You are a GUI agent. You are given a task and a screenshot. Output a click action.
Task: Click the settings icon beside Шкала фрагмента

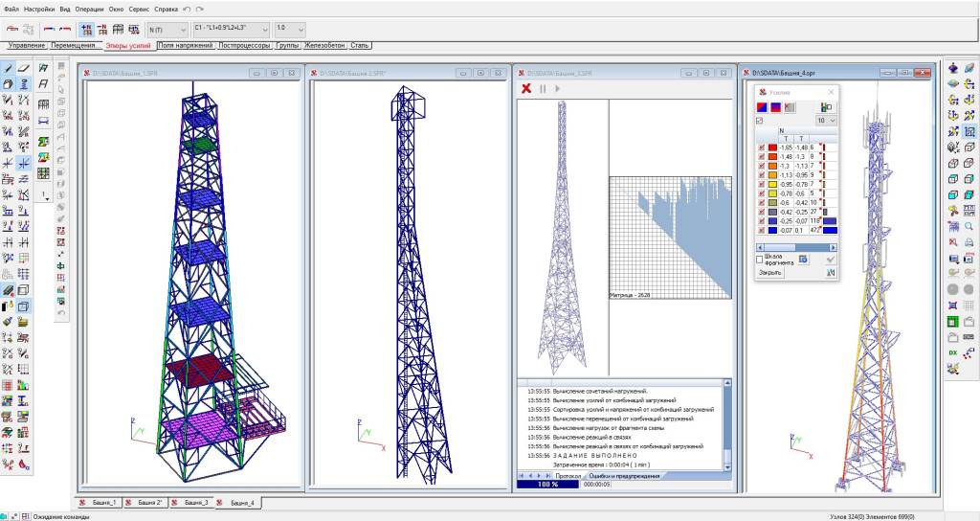804,260
